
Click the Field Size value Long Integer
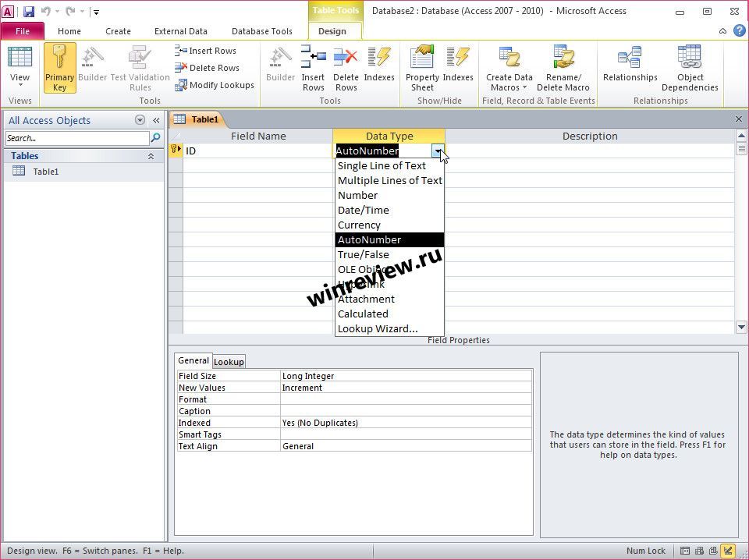406,376
